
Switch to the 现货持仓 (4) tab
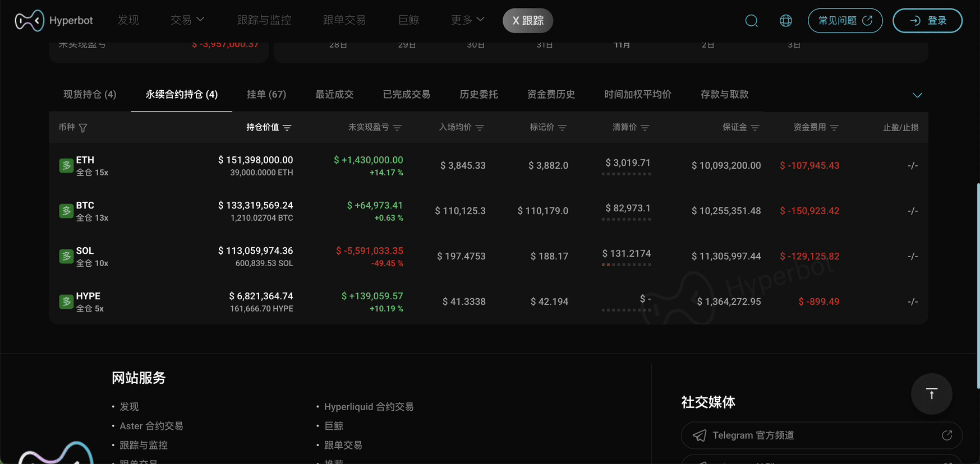pos(90,94)
